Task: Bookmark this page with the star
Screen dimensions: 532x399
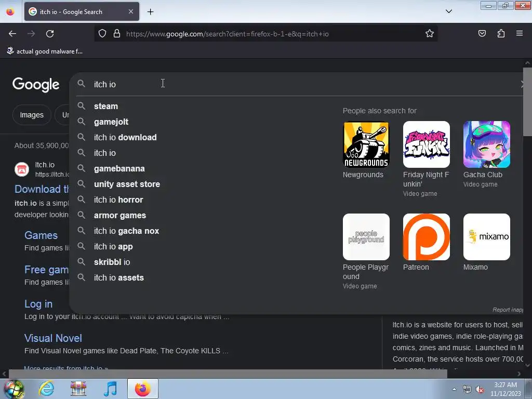Action: 430,34
